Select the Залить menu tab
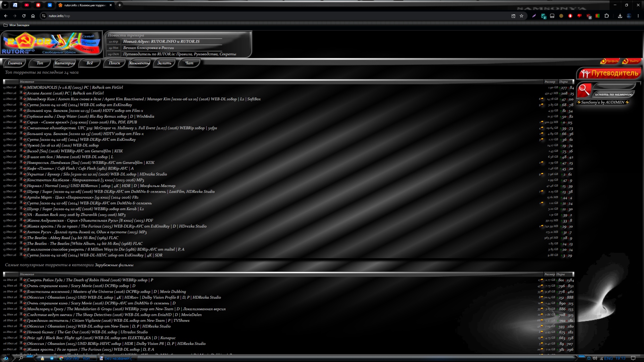The width and height of the screenshot is (644, 362). point(164,63)
